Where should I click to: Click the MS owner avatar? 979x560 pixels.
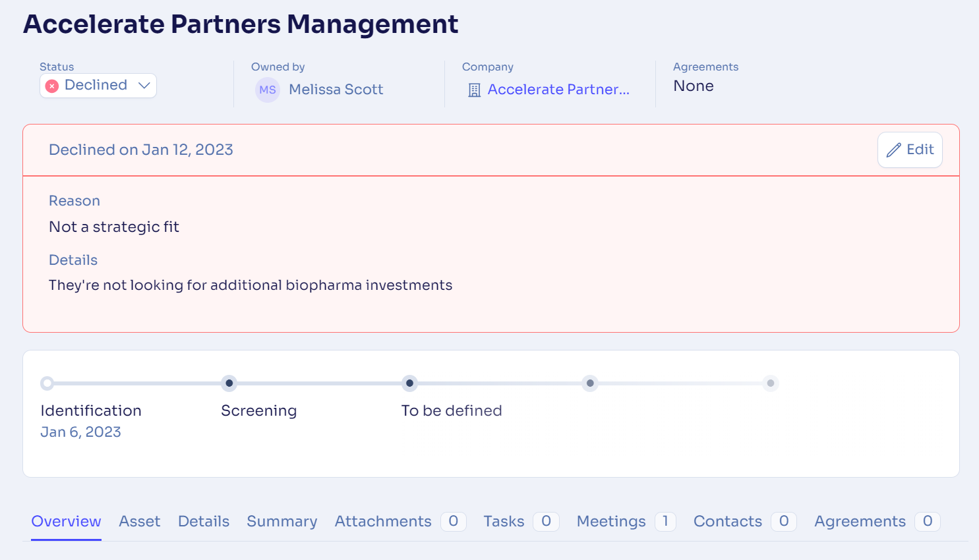pos(268,90)
